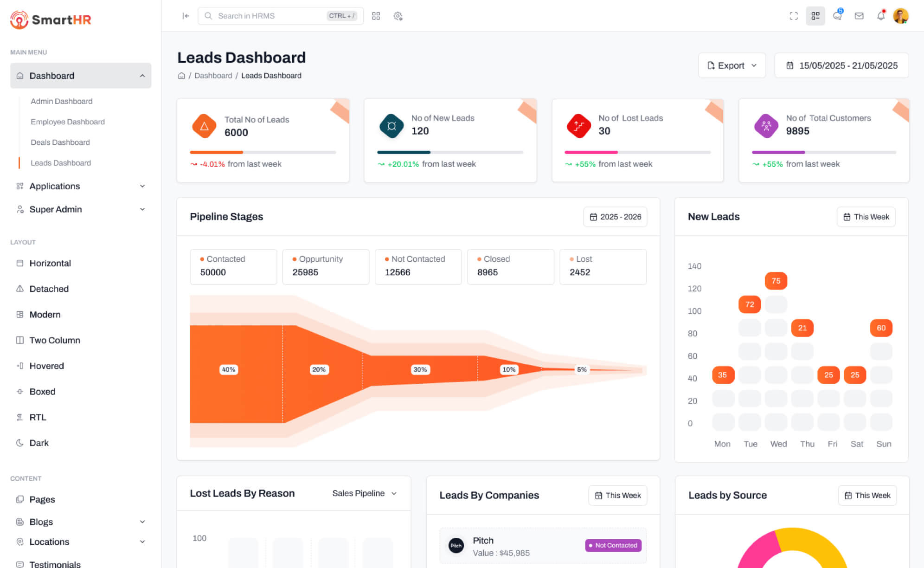The image size is (924, 568).
Task: Switch to the Dark layout
Action: click(x=39, y=443)
